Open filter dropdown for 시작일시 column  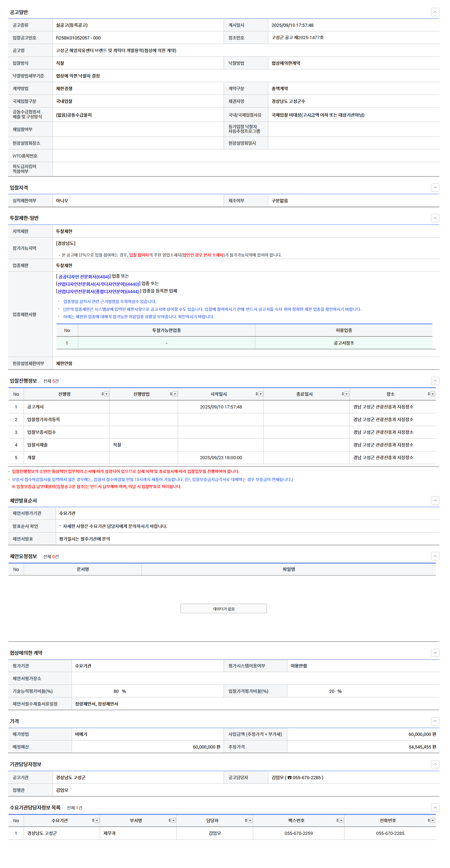tap(261, 394)
